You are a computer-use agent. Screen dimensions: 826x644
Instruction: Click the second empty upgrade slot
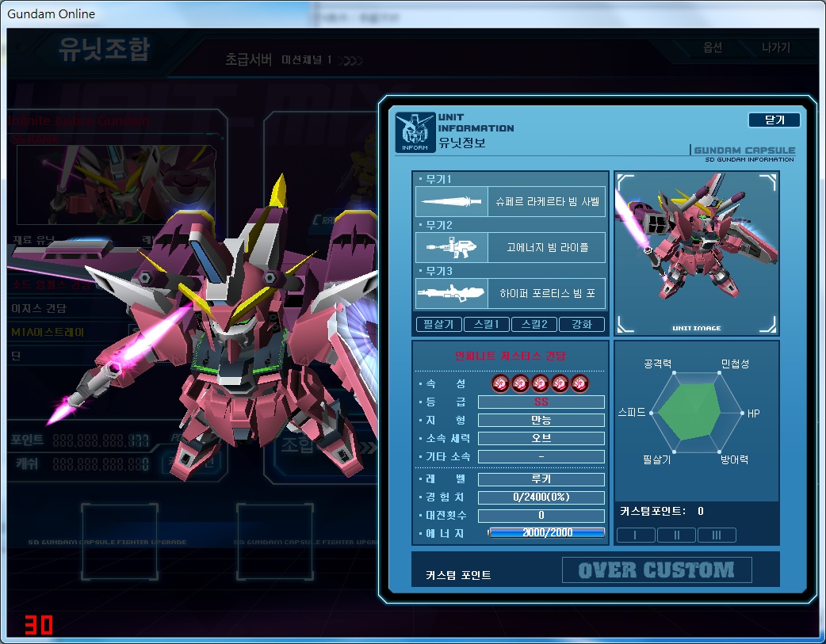[274, 542]
